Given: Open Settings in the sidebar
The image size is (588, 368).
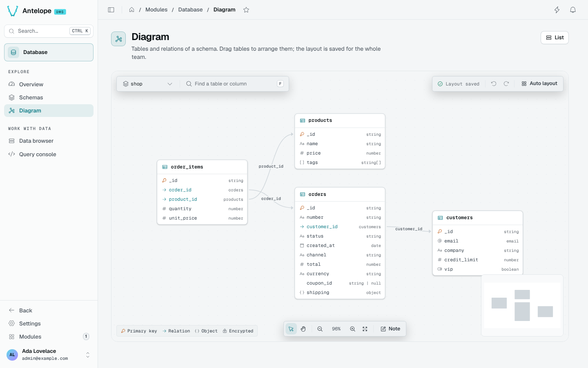Looking at the screenshot, I should tap(49, 323).
